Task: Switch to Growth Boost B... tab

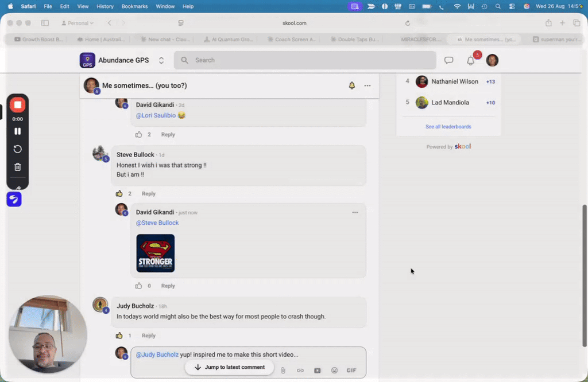Action: (38, 40)
